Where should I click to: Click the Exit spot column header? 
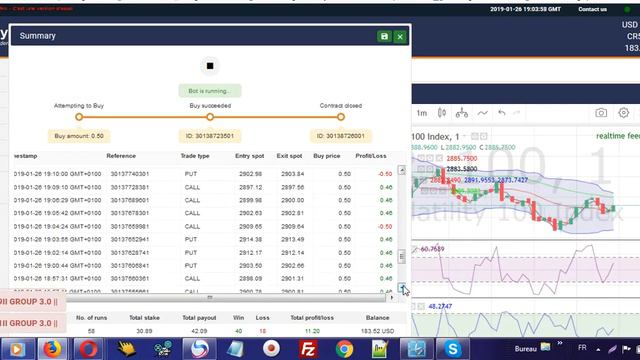point(289,156)
